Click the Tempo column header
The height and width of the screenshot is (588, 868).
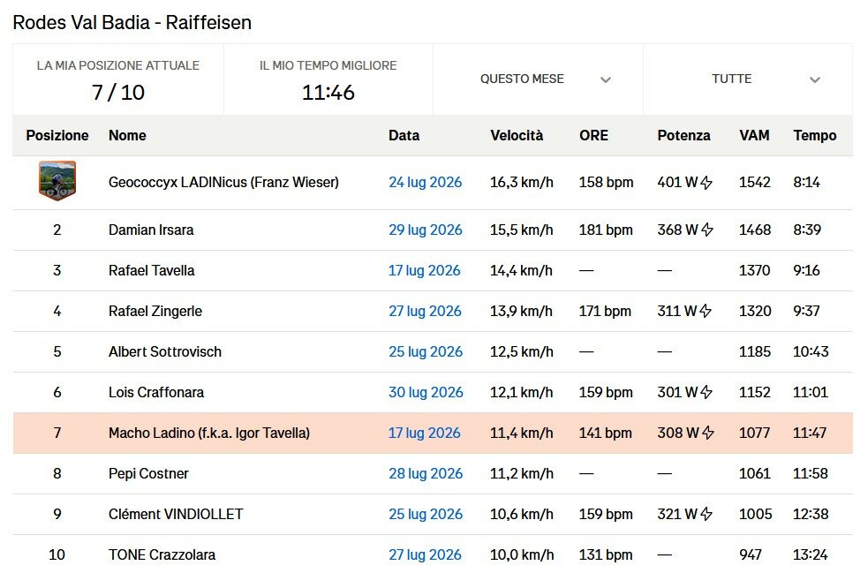tap(814, 136)
